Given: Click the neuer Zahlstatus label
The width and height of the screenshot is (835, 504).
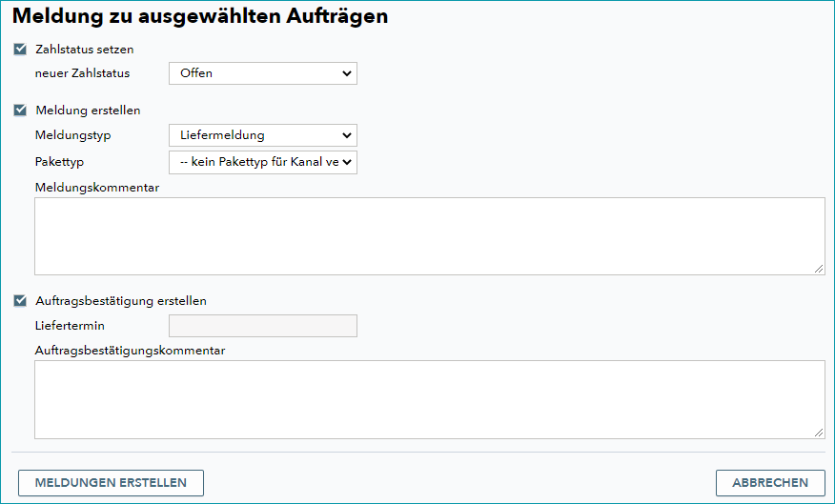Looking at the screenshot, I should [x=83, y=73].
